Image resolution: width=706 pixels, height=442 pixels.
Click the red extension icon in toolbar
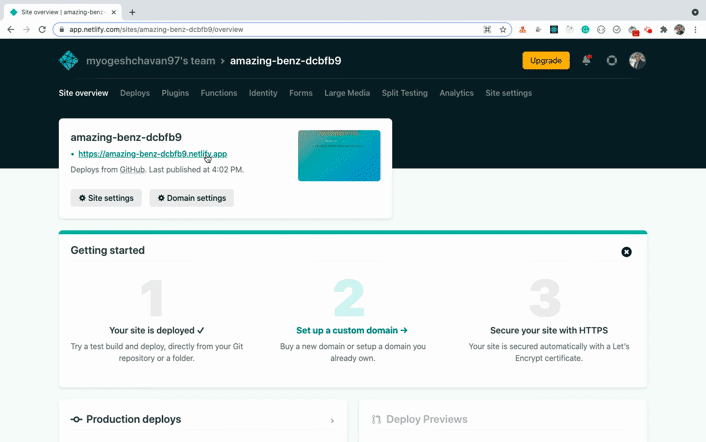click(648, 30)
